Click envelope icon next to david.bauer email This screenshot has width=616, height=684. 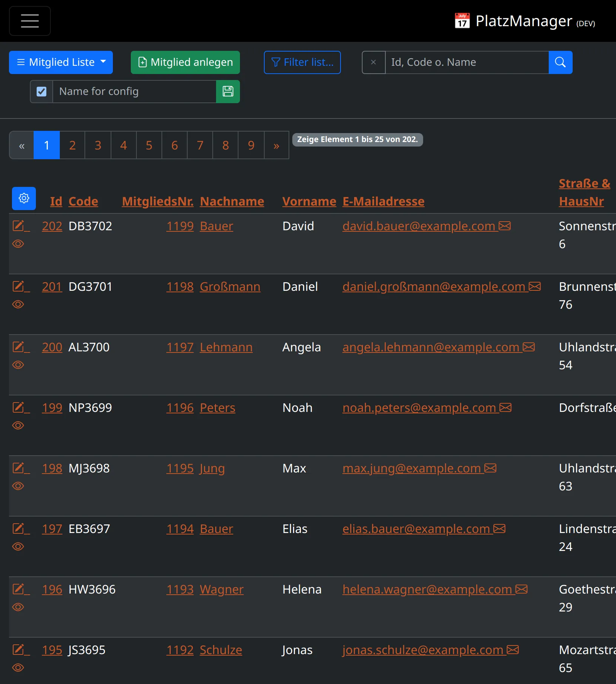505,226
